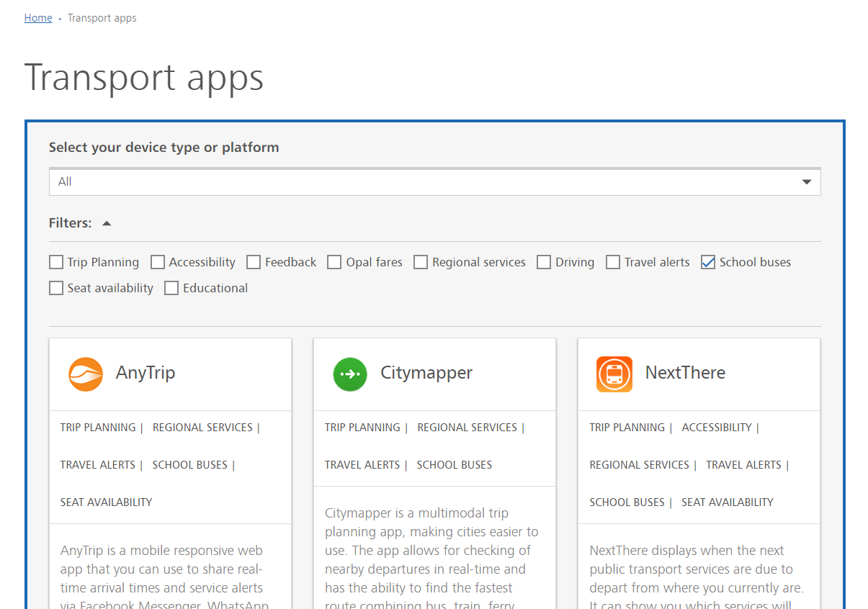The width and height of the screenshot is (868, 609).
Task: Click NextThere's TRAVEL ALERTS tag
Action: coord(743,465)
